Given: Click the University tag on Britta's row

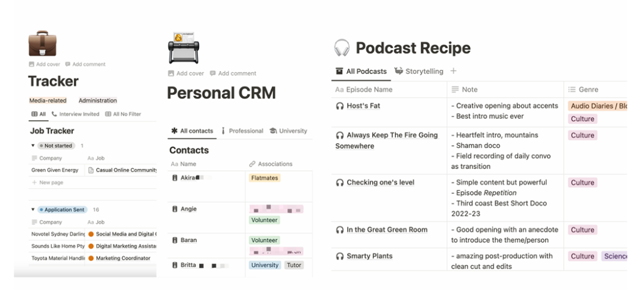Looking at the screenshot, I should [x=265, y=266].
